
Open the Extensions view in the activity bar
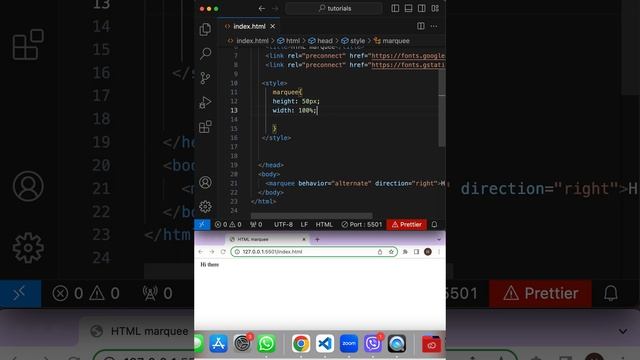[x=205, y=127]
